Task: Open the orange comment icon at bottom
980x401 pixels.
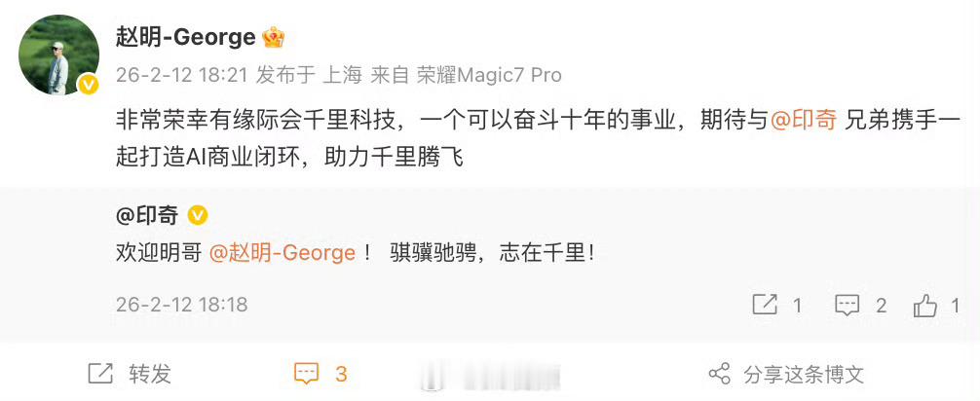Action: coord(306,374)
